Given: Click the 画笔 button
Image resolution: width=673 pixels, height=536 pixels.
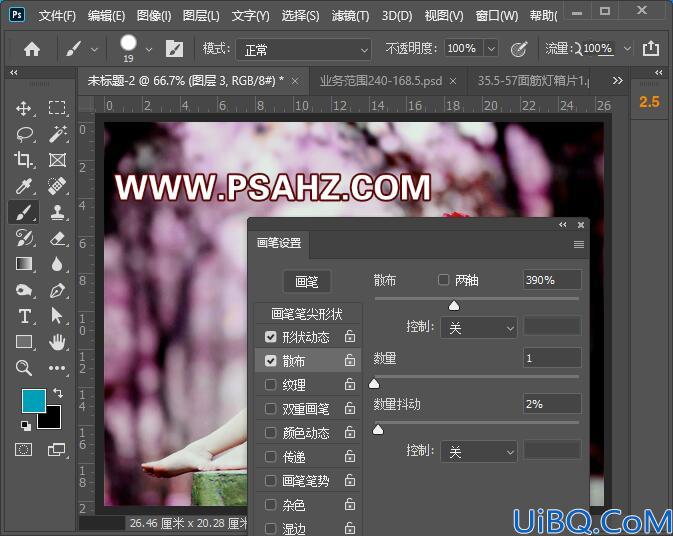Looking at the screenshot, I should tap(307, 282).
